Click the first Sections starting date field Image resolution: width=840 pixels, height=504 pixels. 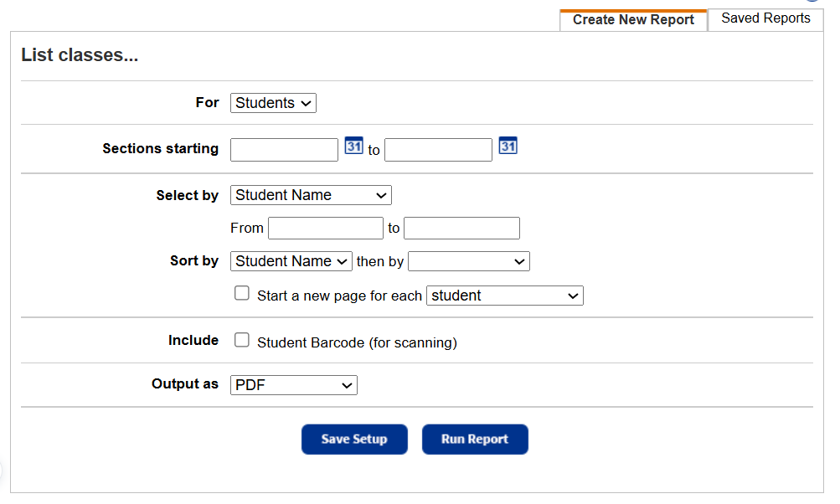coord(284,149)
